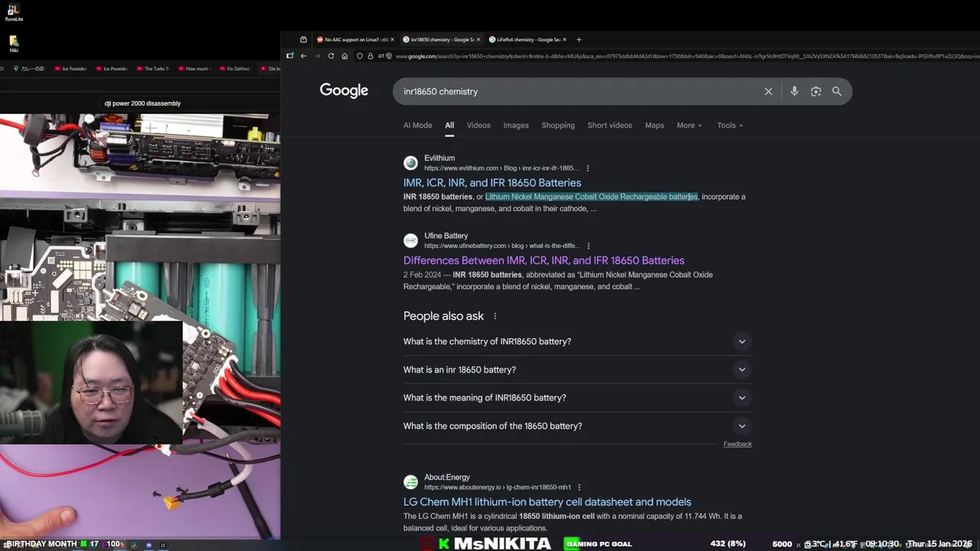Expand 'What is an inr 18650 battery?'
This screenshot has width=980, height=551.
coord(577,370)
